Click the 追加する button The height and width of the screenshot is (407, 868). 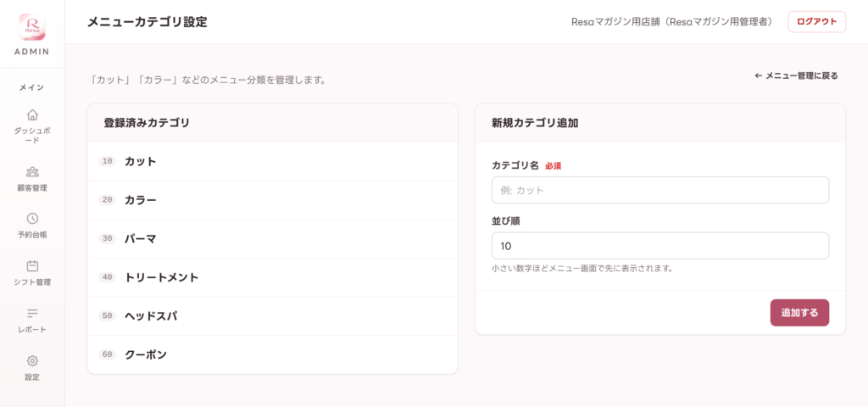click(799, 313)
